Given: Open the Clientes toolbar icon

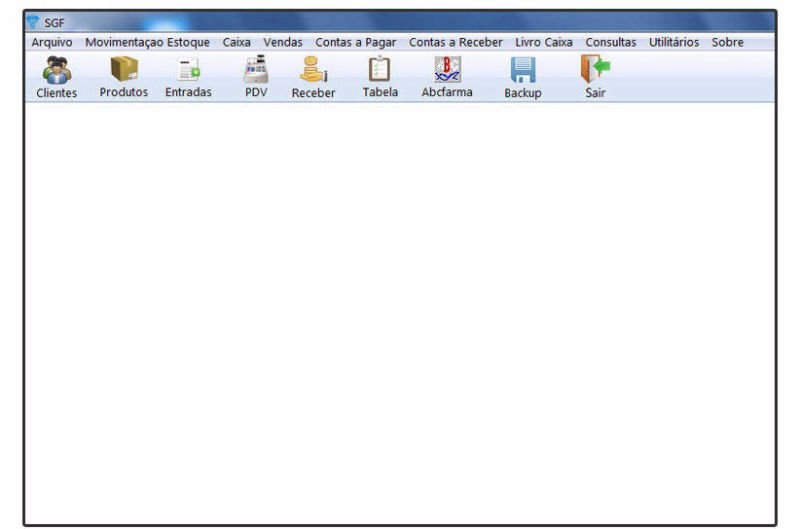Looking at the screenshot, I should [56, 70].
